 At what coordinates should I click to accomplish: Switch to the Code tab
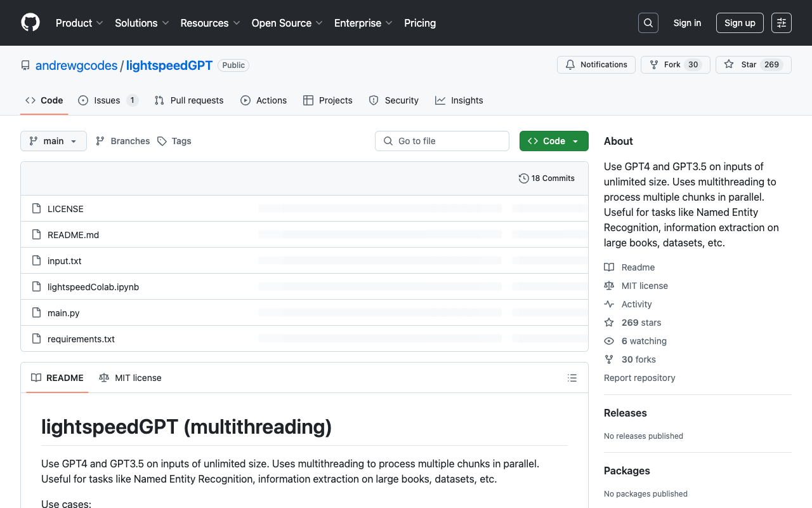[44, 100]
